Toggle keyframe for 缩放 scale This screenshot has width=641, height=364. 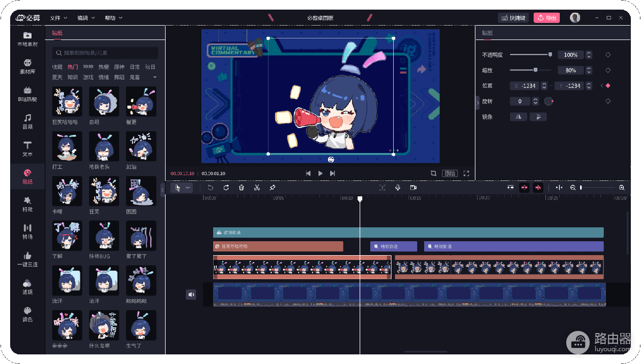608,70
